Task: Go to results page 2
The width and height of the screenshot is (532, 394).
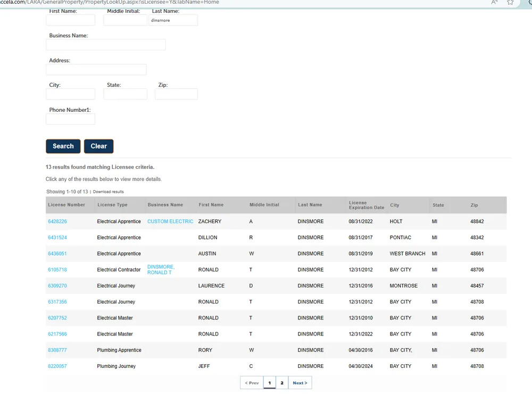Action: tap(282, 383)
